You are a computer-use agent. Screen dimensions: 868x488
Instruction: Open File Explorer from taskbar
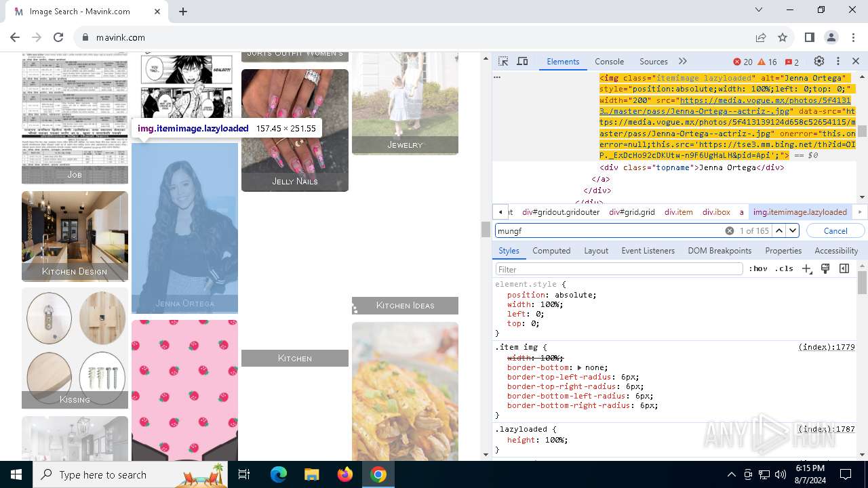coord(312,474)
